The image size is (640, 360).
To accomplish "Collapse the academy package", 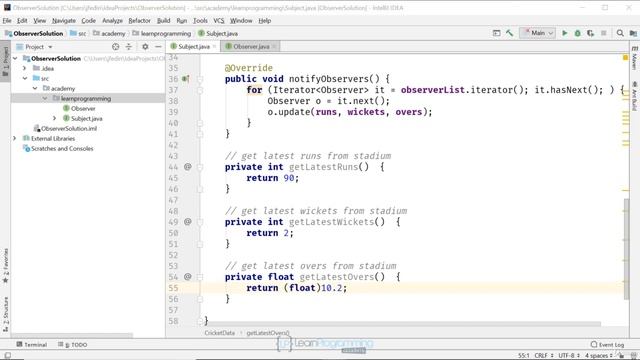I will [x=35, y=88].
